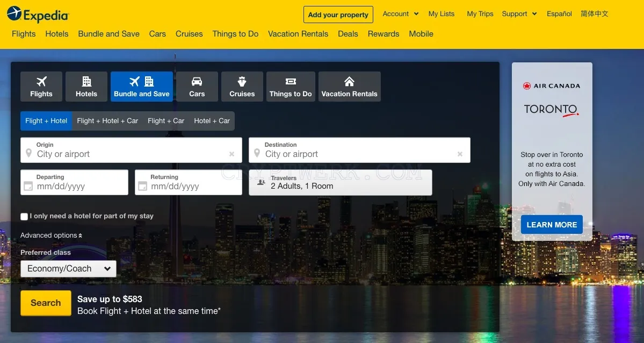Screen dimensions: 644x343
Task: Select the Hotels tab with building icon
Action: (x=86, y=87)
